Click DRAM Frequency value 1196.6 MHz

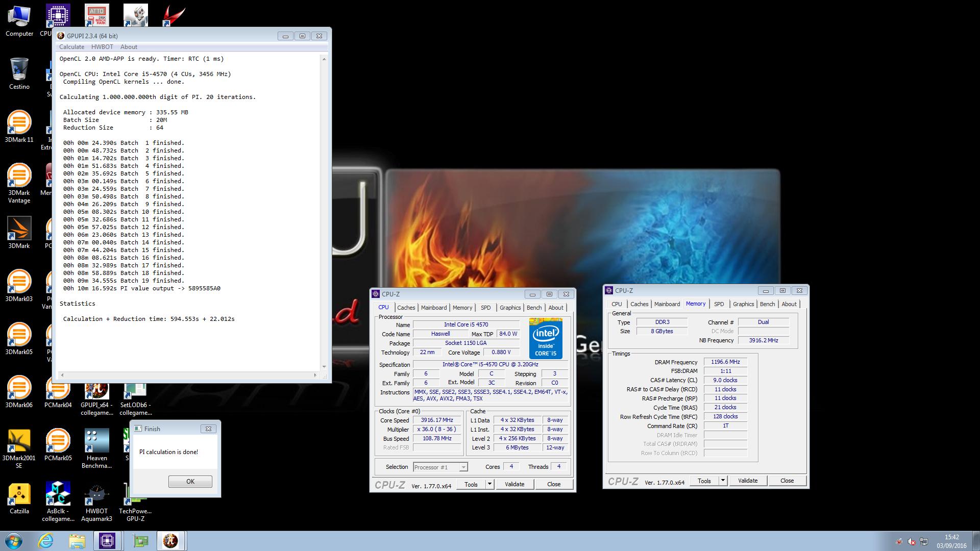[725, 362]
